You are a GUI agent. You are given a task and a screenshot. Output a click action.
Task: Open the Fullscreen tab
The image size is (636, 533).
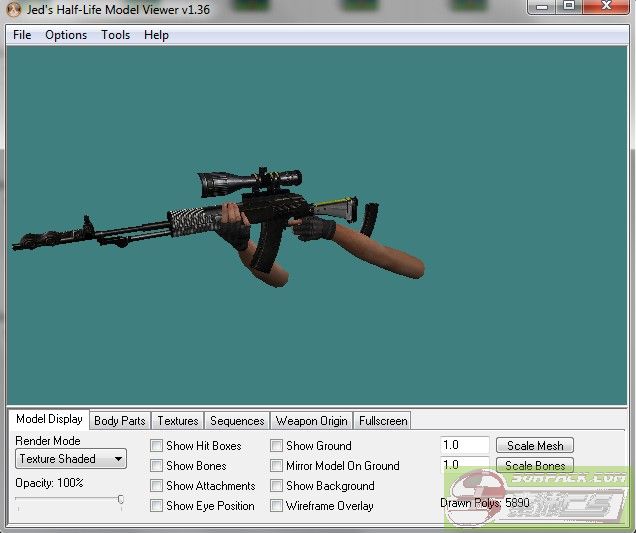pos(383,421)
